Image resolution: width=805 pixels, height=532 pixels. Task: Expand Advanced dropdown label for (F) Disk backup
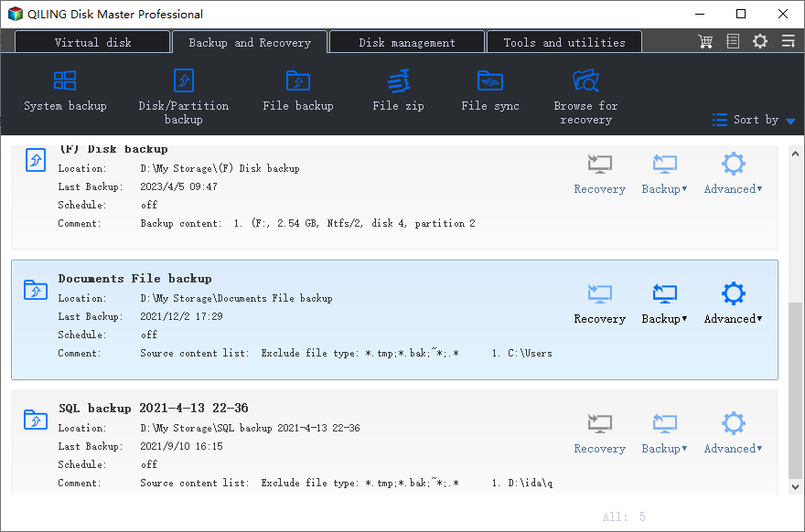click(x=733, y=189)
